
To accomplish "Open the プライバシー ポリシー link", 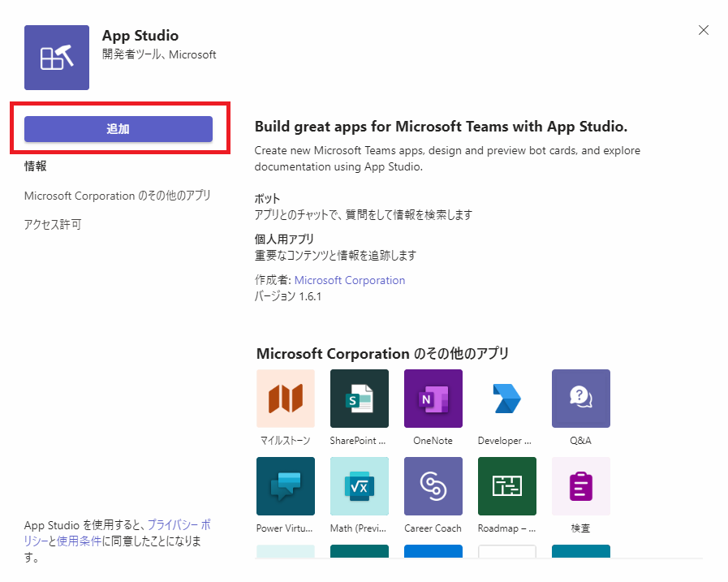I will (x=179, y=525).
